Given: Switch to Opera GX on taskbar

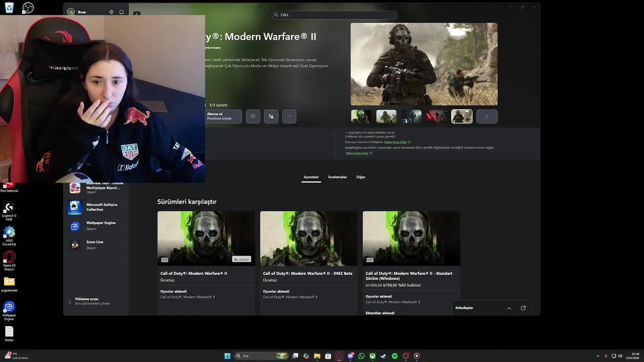Looking at the screenshot, I should click(340, 356).
